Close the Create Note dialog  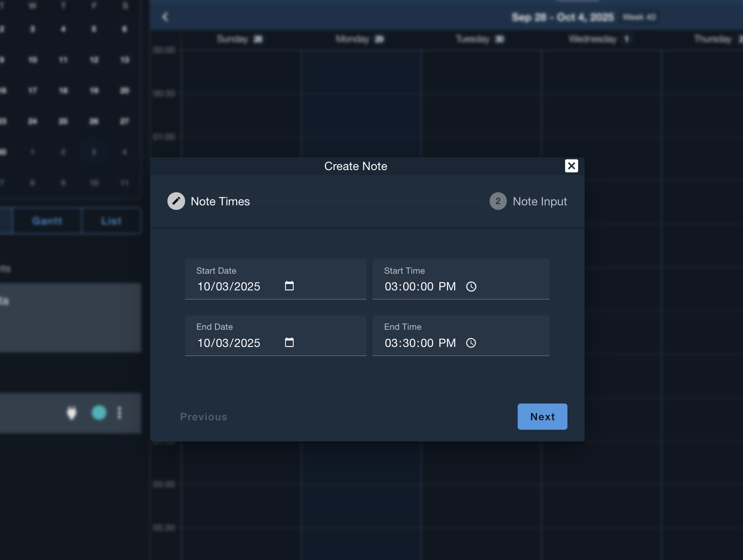pos(572,166)
